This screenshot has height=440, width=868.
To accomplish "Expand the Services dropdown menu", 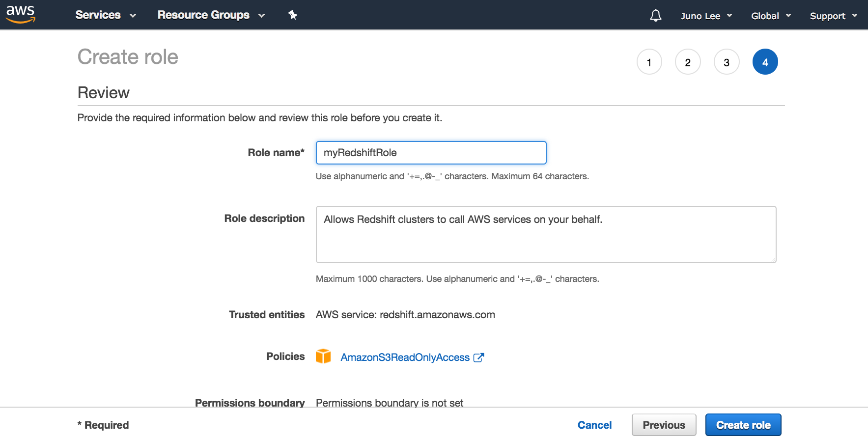I will coord(105,15).
